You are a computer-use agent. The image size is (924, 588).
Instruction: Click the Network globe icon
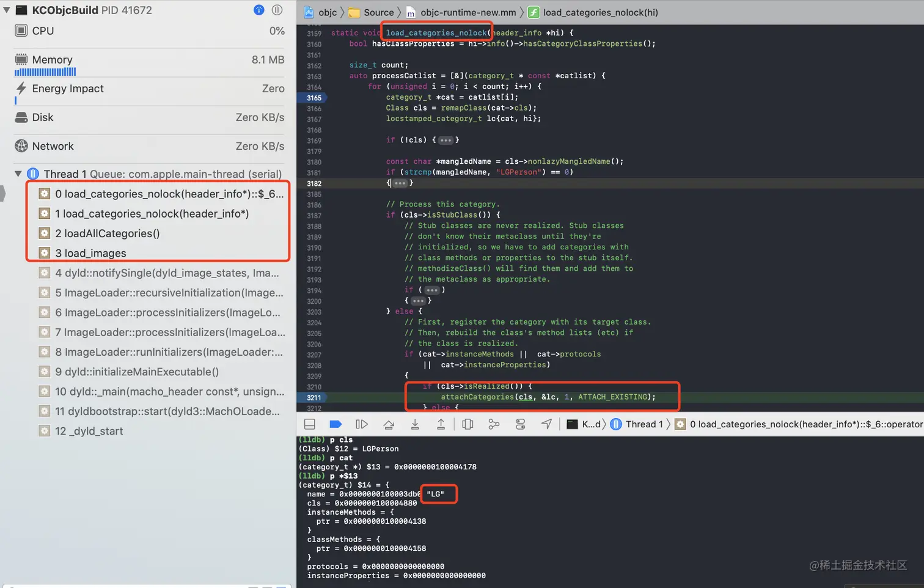(x=21, y=146)
